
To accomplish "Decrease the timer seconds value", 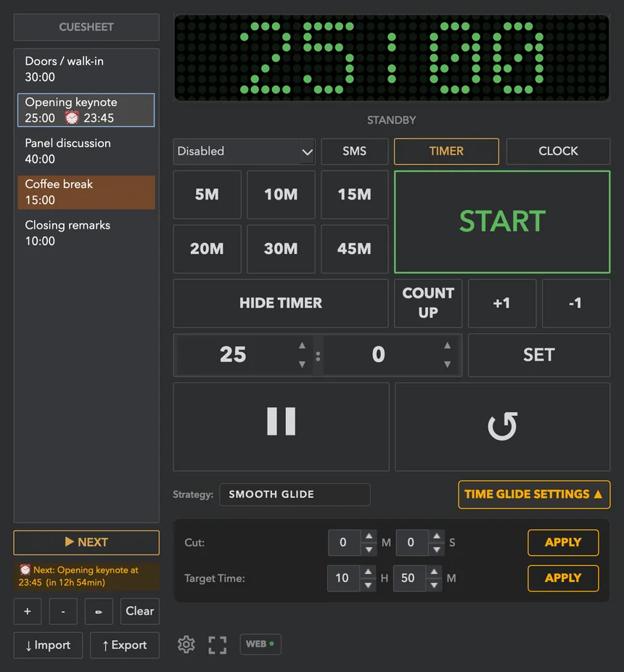I will point(448,364).
